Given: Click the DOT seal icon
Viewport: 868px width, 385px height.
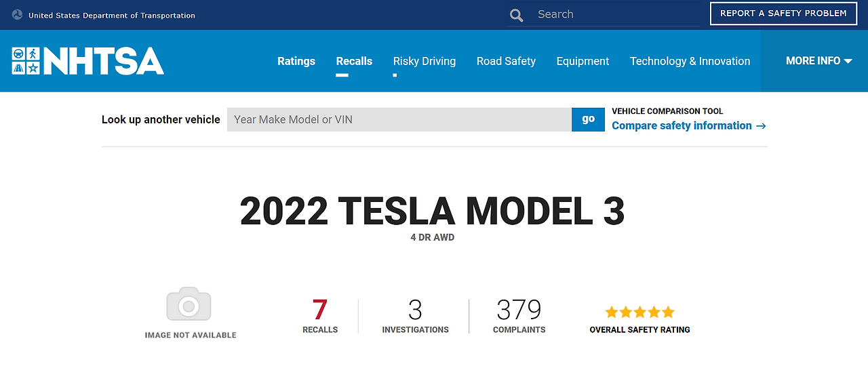Looking at the screenshot, I should pos(18,15).
